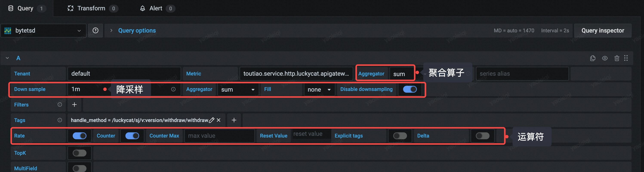Open the Fill none dropdown

coord(319,90)
